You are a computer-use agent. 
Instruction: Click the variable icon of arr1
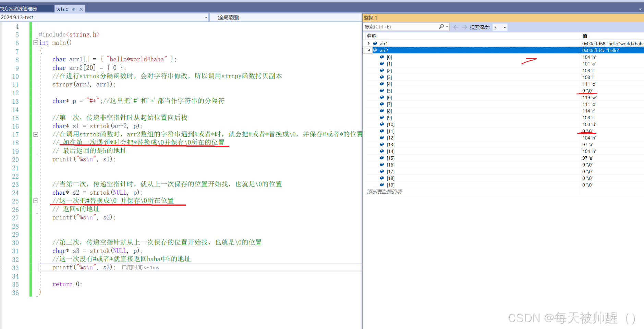[x=375, y=44]
